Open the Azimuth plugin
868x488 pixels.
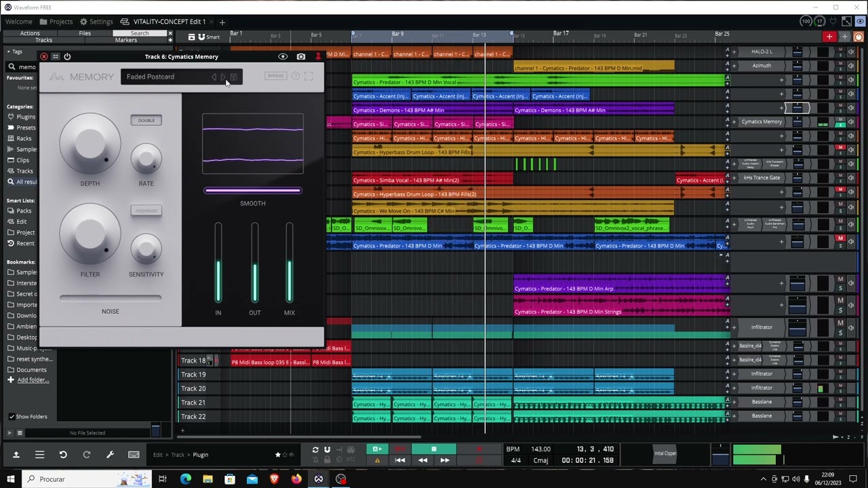point(762,66)
